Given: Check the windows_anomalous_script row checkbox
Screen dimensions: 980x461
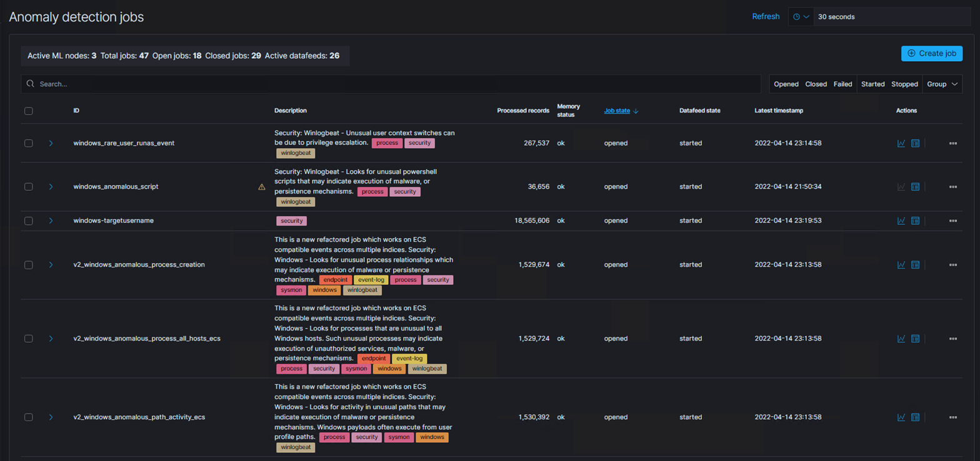Looking at the screenshot, I should [x=28, y=187].
